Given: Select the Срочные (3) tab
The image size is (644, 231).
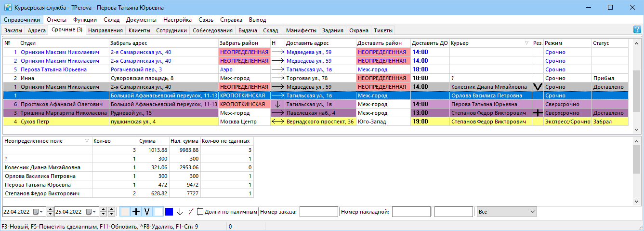Looking at the screenshot, I should pyautogui.click(x=67, y=30).
